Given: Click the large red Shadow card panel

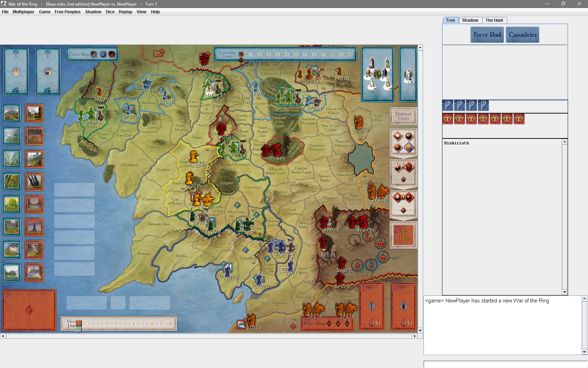Looking at the screenshot, I should [29, 310].
